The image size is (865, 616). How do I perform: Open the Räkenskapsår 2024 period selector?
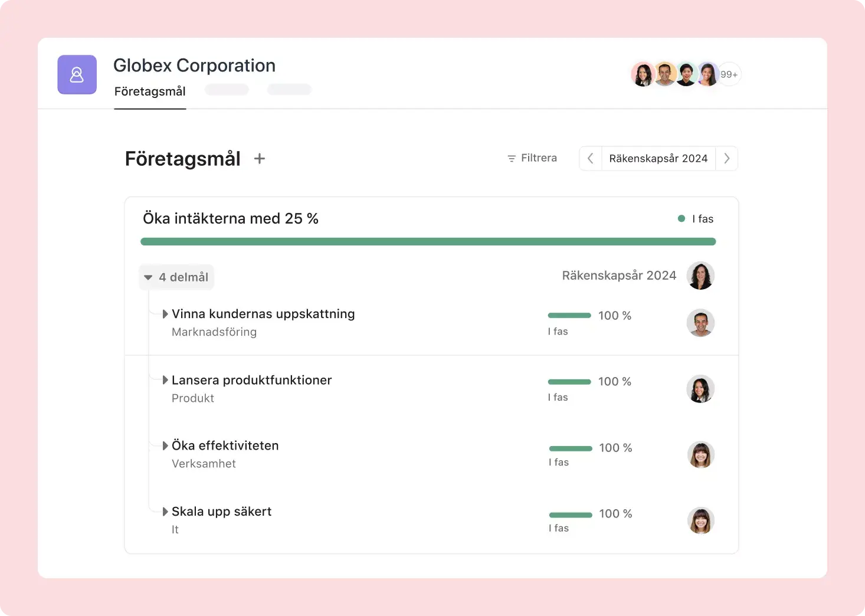click(x=658, y=159)
